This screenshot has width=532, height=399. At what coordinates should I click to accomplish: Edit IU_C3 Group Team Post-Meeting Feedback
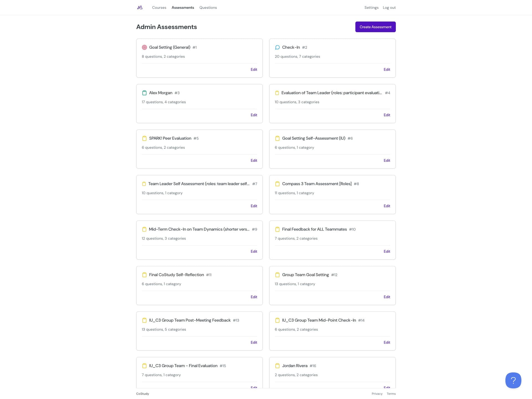(254, 342)
